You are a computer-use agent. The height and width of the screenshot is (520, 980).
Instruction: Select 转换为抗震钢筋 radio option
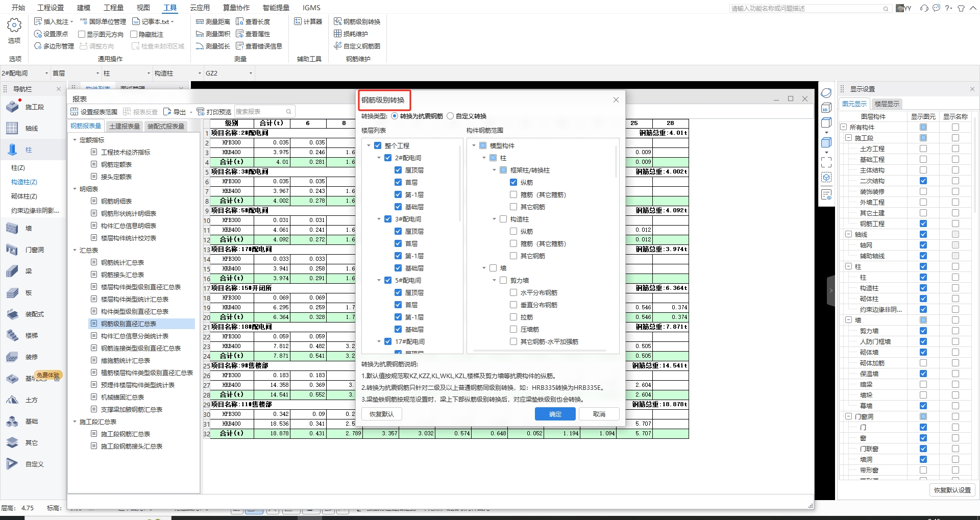pyautogui.click(x=395, y=116)
